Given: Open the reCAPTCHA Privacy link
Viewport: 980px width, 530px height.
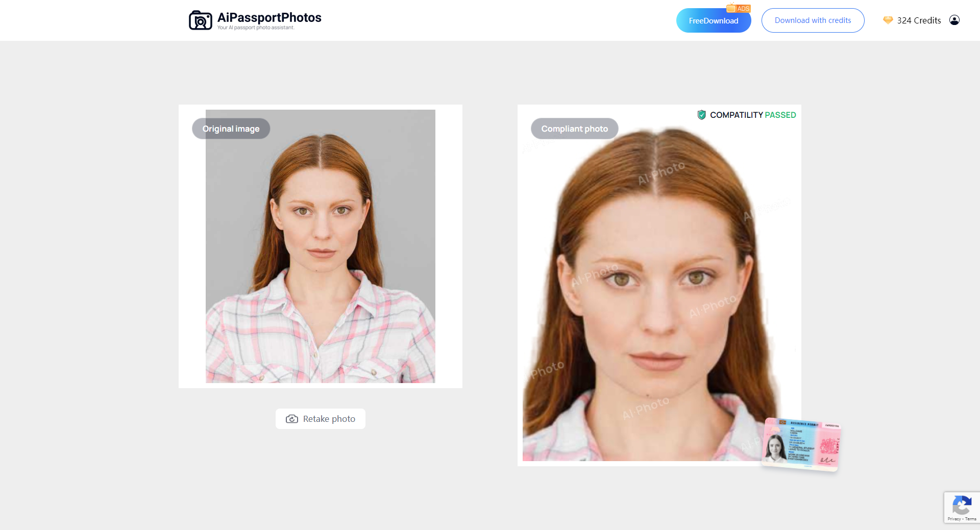Looking at the screenshot, I should tap(953, 519).
